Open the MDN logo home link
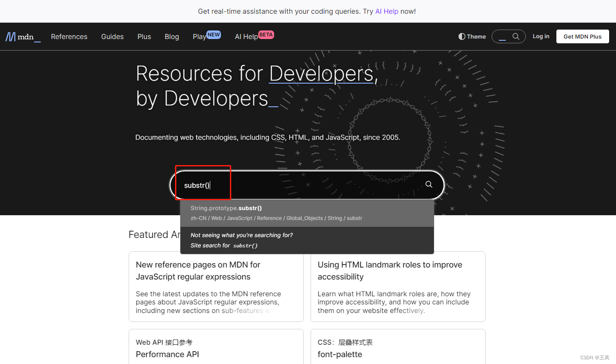The height and width of the screenshot is (364, 616). (x=23, y=37)
